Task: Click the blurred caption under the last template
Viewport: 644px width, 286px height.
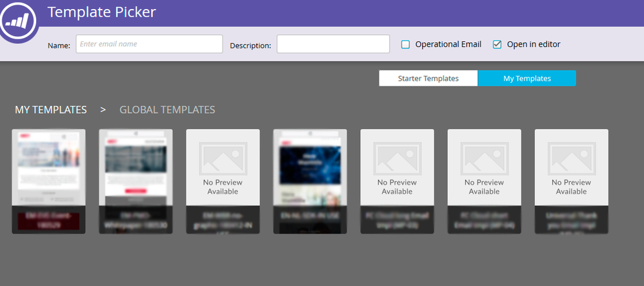Action: (x=571, y=220)
